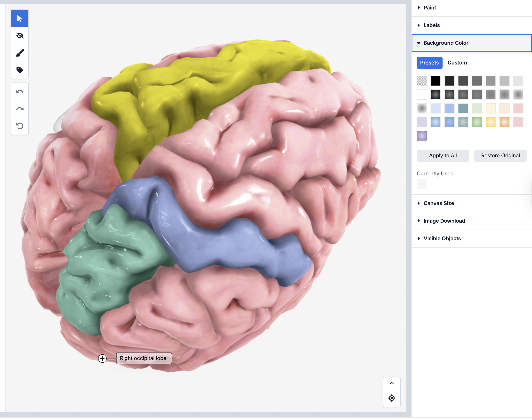This screenshot has width=532, height=420.
Task: Switch to the Presets tab
Action: click(429, 63)
